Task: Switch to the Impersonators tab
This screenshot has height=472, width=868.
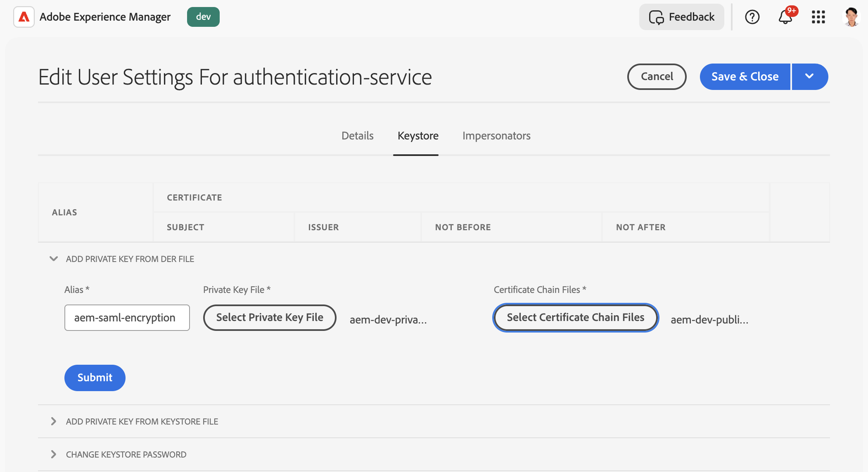Action: 496,136
